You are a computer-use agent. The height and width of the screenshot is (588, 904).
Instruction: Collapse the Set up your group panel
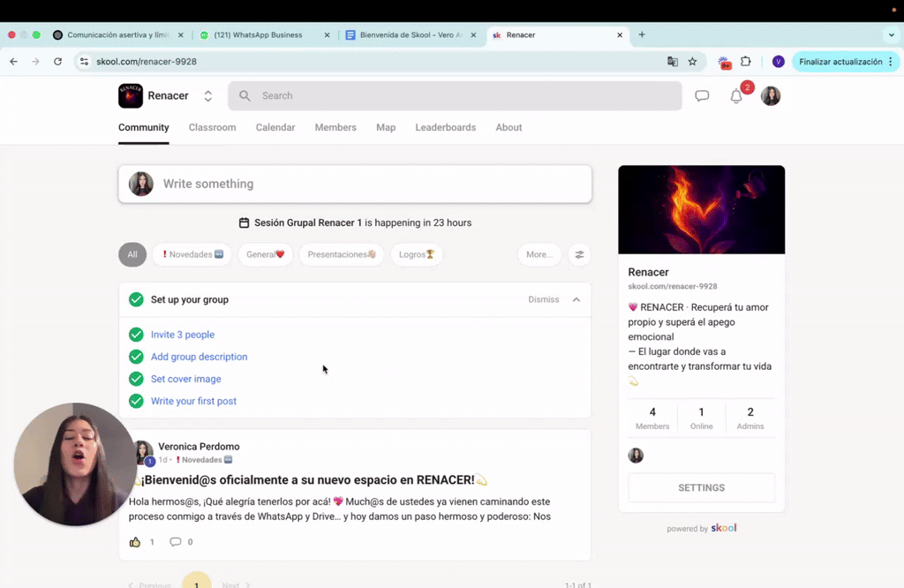click(x=577, y=299)
